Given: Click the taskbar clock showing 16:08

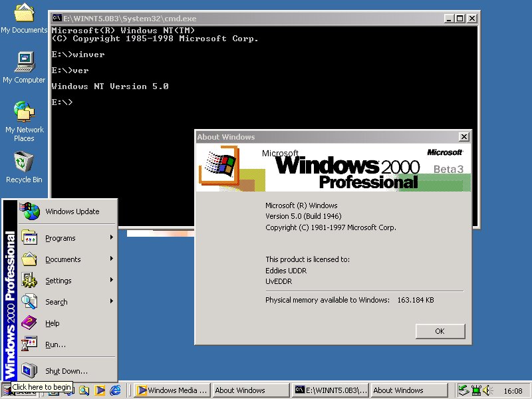Looking at the screenshot, I should 513,391.
